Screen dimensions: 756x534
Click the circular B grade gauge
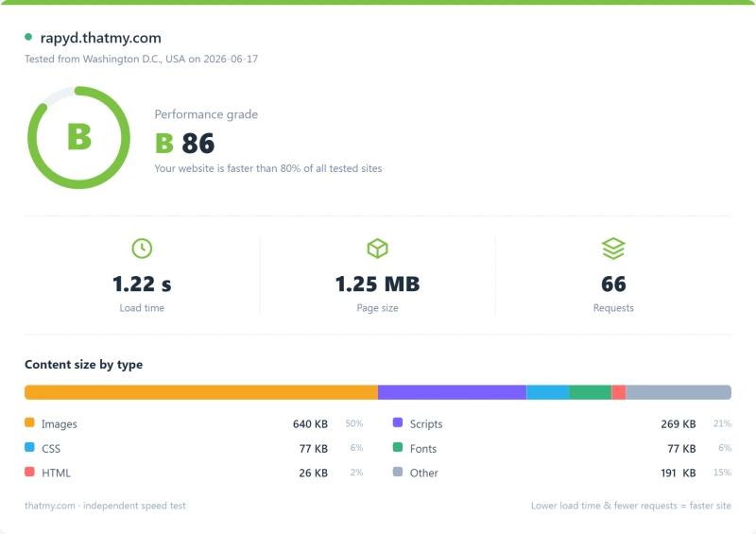pos(78,137)
